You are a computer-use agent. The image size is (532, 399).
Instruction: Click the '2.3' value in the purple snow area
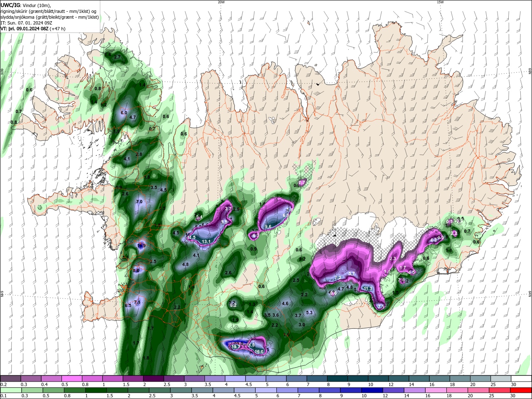[x=393, y=259]
